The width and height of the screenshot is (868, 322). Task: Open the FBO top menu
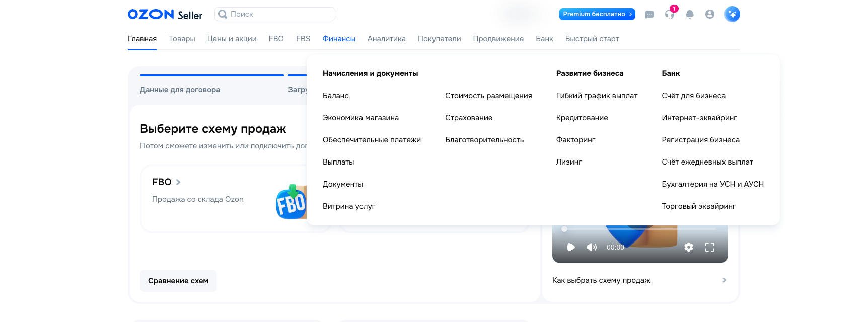(276, 39)
